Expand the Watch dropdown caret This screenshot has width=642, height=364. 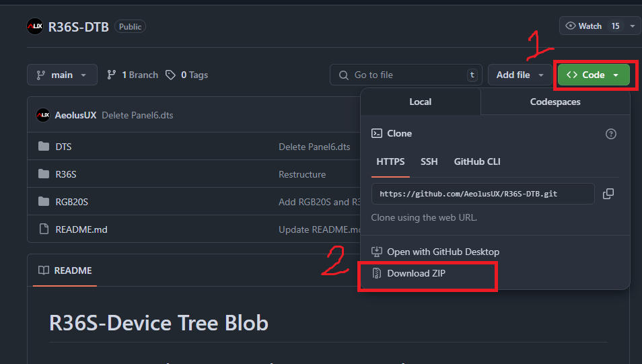click(x=633, y=26)
